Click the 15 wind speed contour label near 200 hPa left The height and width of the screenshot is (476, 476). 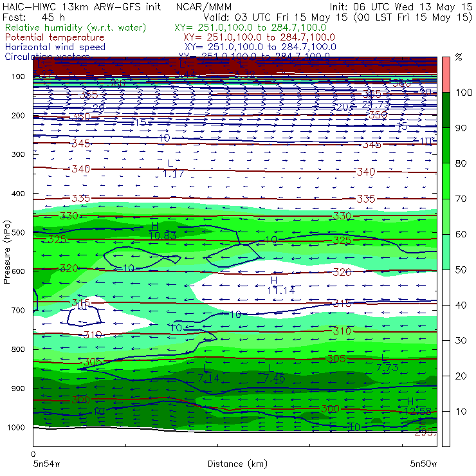coord(141,123)
